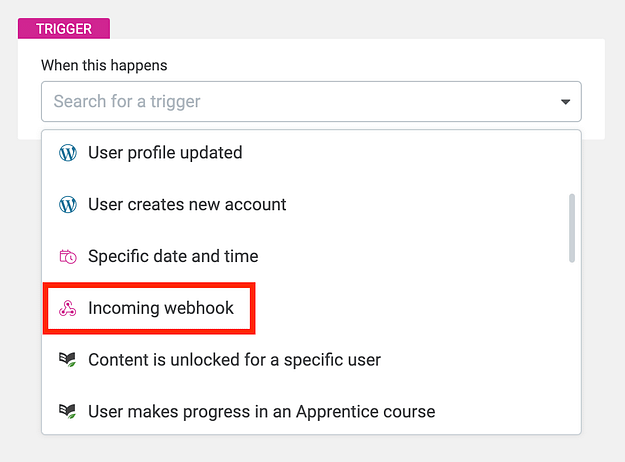Collapse the trigger list with the dropdown arrow
The height and width of the screenshot is (462, 625).
click(x=565, y=102)
